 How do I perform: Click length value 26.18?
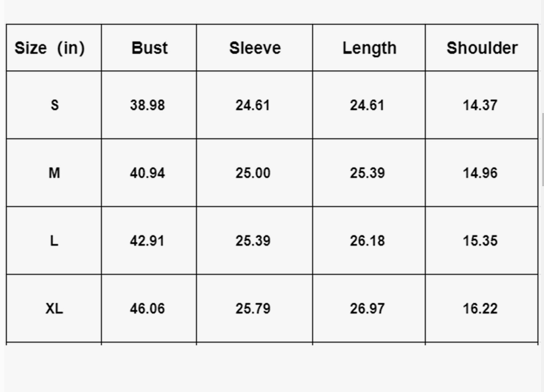[x=367, y=241]
